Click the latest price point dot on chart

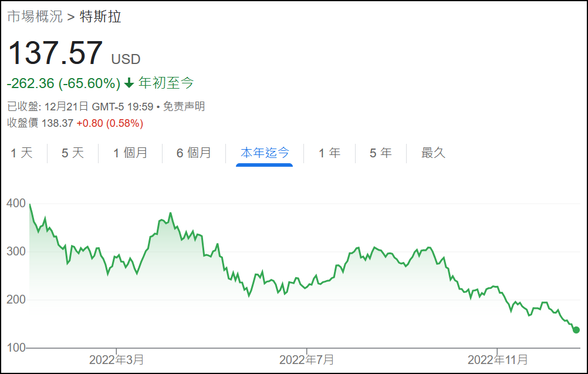point(576,331)
